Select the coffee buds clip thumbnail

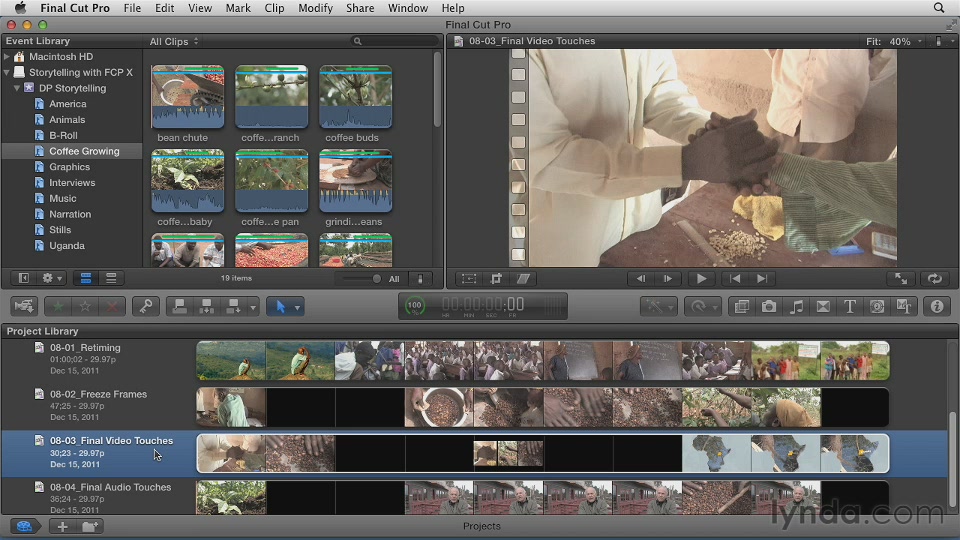pyautogui.click(x=356, y=97)
